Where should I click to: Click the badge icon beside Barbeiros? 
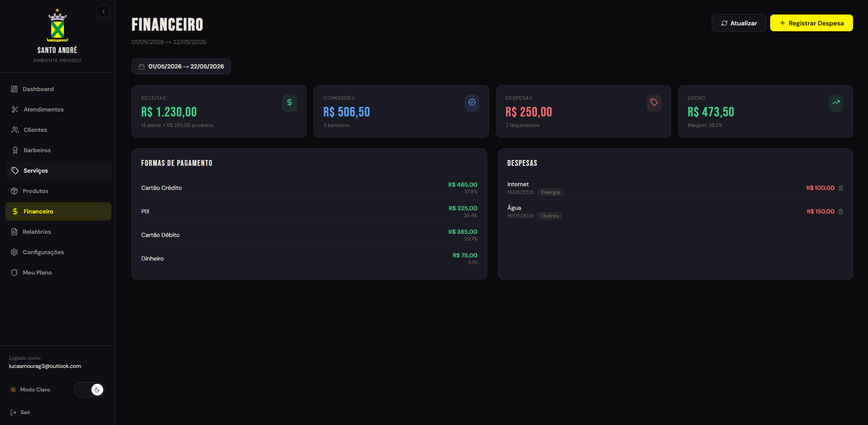pyautogui.click(x=15, y=150)
